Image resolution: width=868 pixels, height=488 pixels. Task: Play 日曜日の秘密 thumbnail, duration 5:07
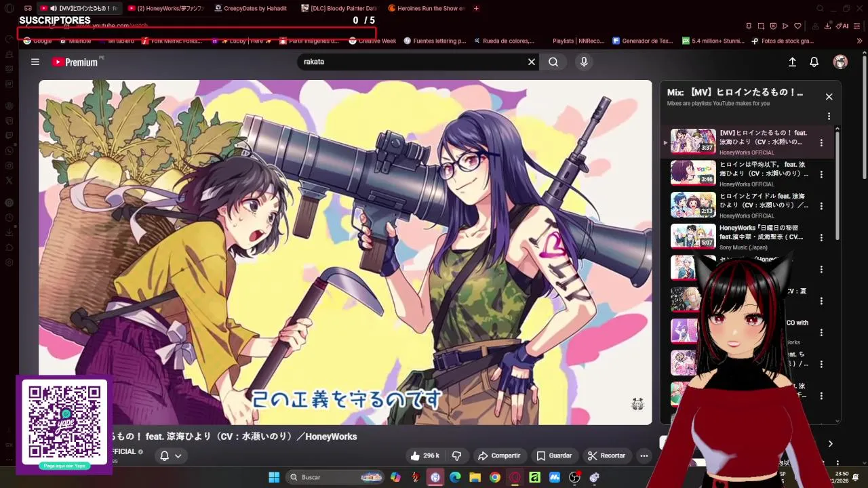(693, 236)
